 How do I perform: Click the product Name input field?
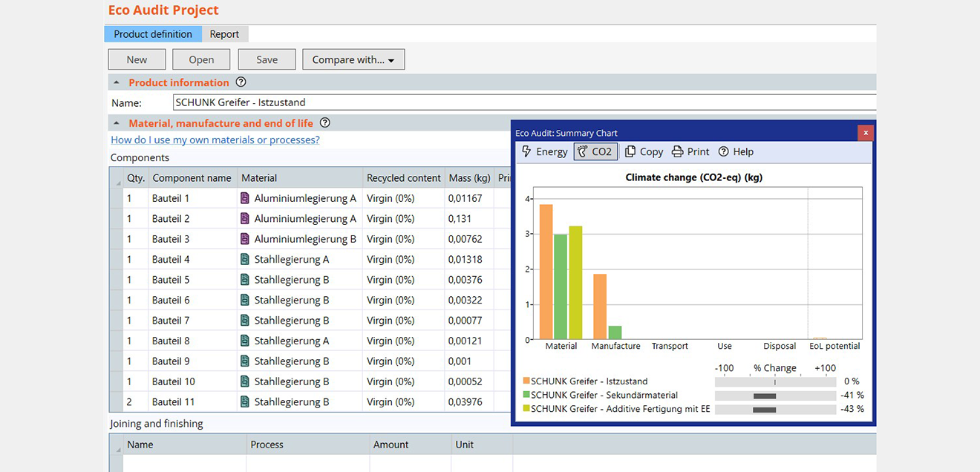coord(524,102)
